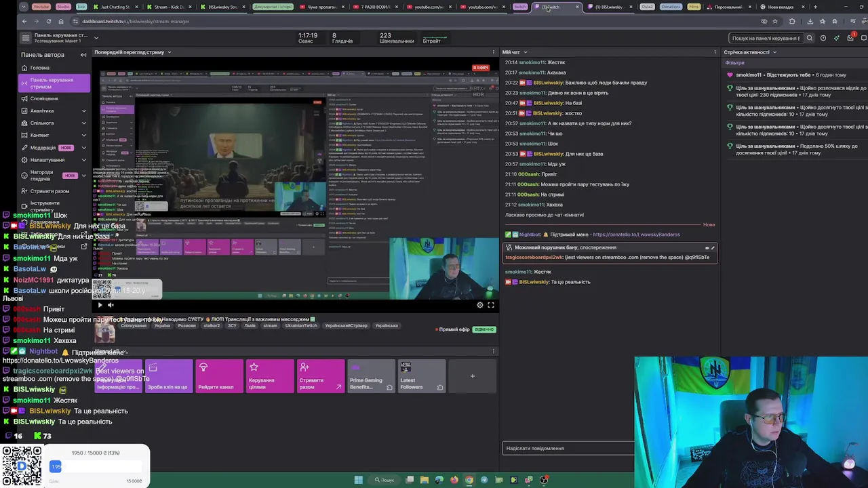Expand the Налаштування sidebar section
868x488 pixels.
click(54, 160)
